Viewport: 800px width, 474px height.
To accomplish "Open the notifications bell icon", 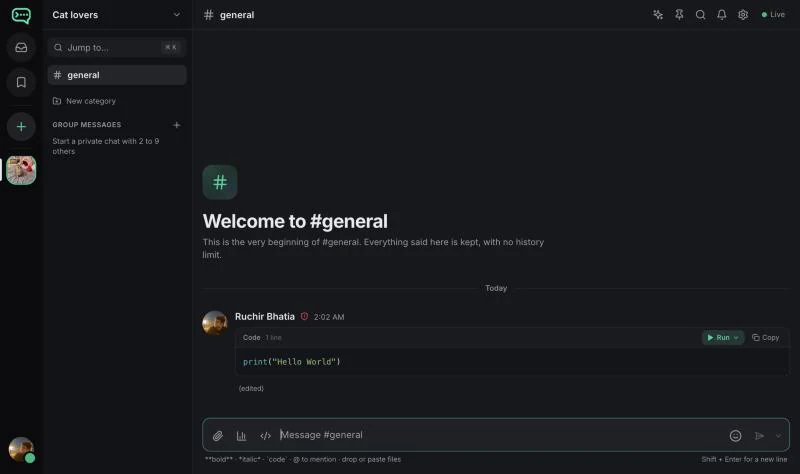I will [721, 15].
